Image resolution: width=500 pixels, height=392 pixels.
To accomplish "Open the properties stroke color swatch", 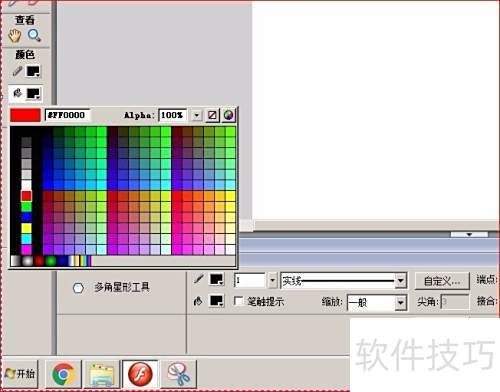I will tap(216, 280).
